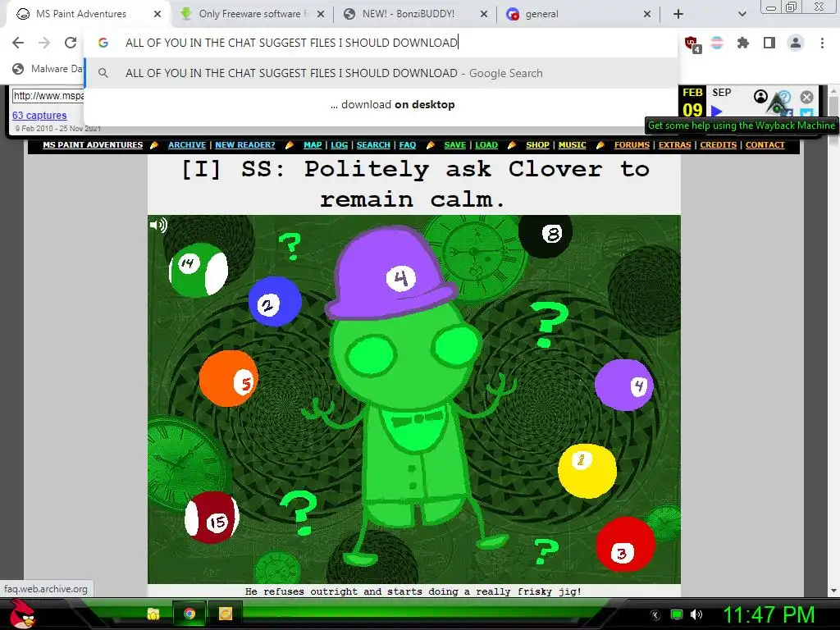Close the Wayback Machine toolbar
Image resolution: width=840 pixels, height=630 pixels.
(x=806, y=97)
